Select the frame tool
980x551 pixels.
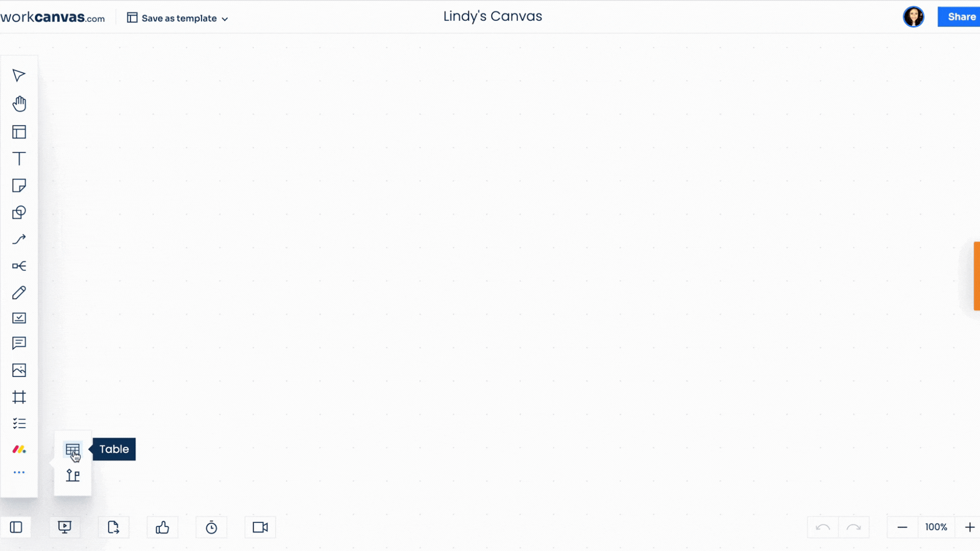tap(19, 397)
